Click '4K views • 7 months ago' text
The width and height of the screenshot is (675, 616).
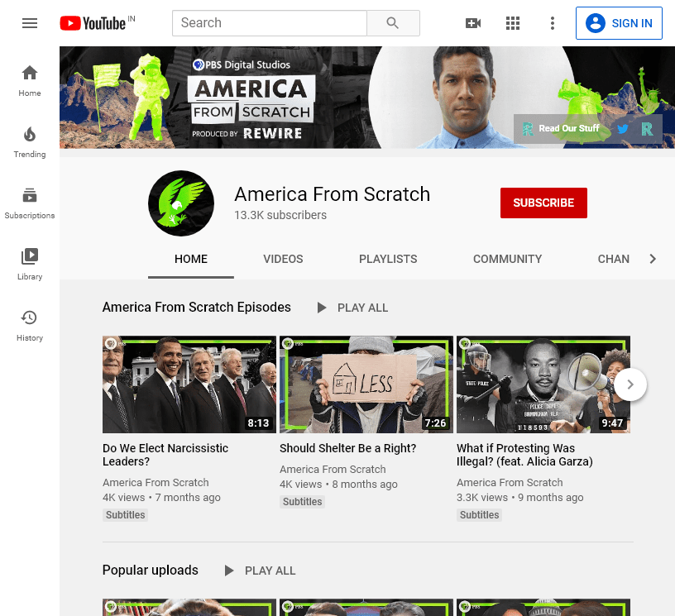(161, 498)
